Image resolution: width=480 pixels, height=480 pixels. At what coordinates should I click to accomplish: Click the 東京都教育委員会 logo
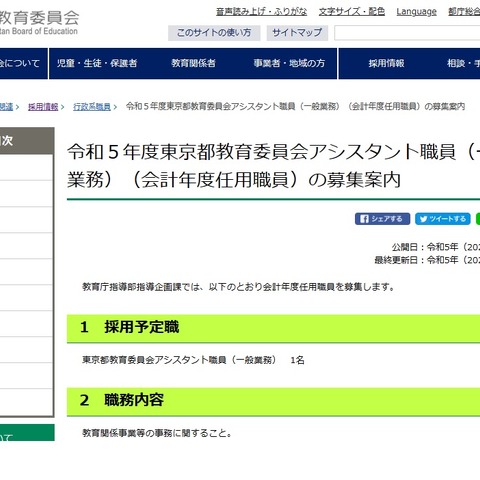39,23
